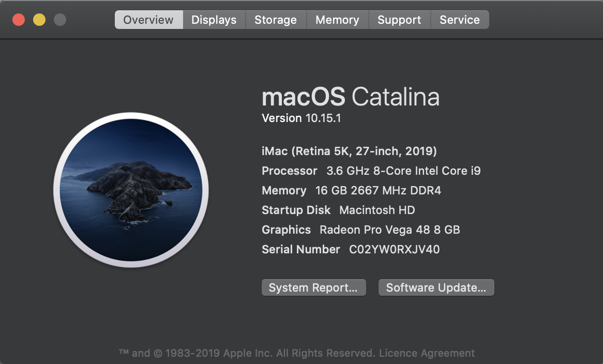Click the serial number C02YW0RXJV40
This screenshot has height=364, width=603.
[394, 250]
